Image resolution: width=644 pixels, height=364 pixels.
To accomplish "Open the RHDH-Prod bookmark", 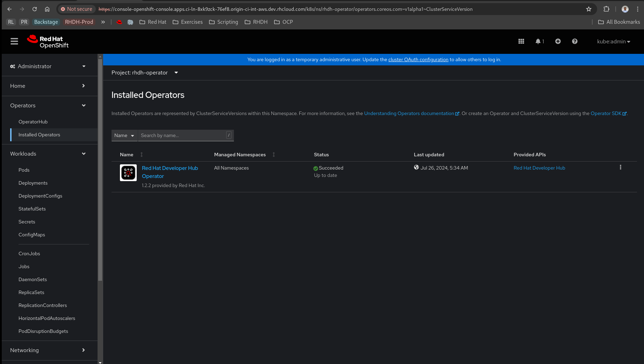I will [79, 22].
